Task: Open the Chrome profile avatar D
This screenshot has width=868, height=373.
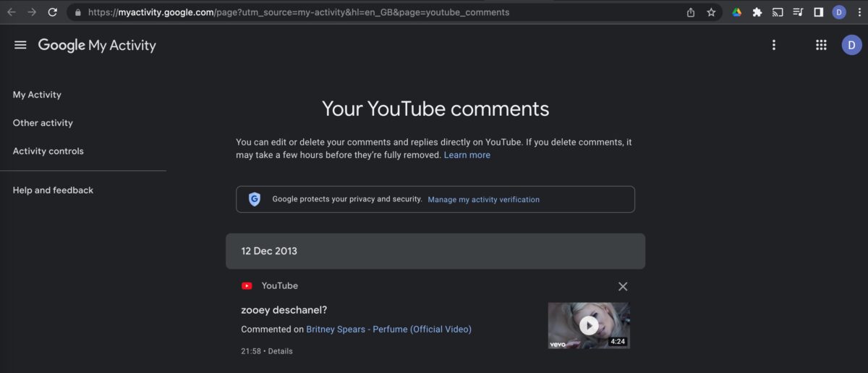Action: (839, 12)
